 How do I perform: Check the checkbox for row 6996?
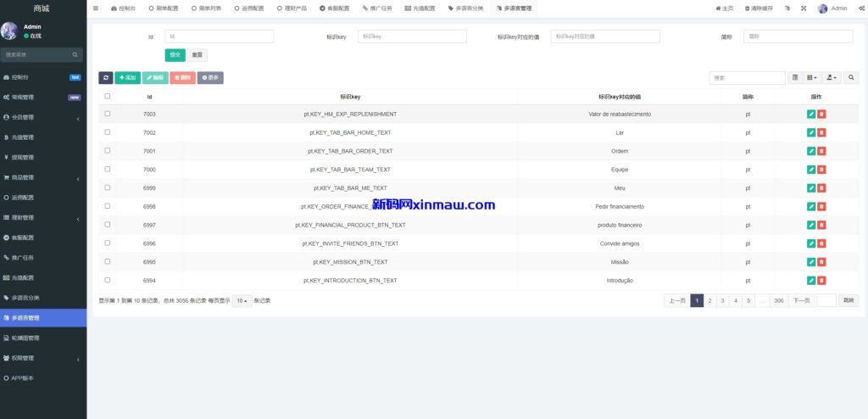(108, 243)
